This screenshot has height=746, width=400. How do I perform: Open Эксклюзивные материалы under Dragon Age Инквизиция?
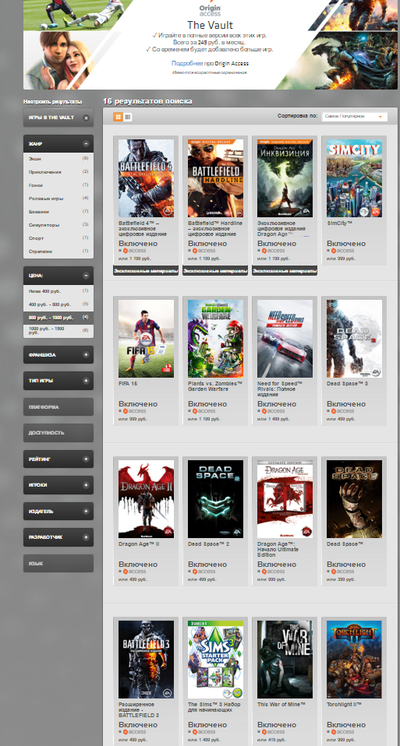coord(285,271)
